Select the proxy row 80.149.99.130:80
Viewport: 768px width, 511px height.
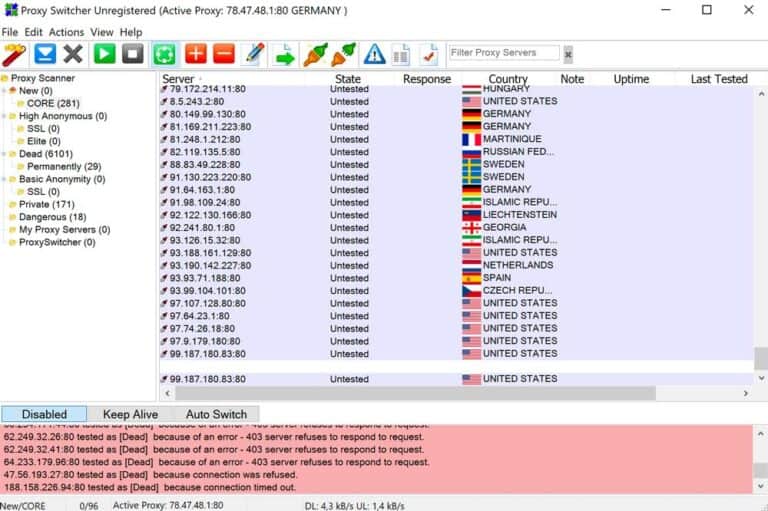pyautogui.click(x=456, y=114)
